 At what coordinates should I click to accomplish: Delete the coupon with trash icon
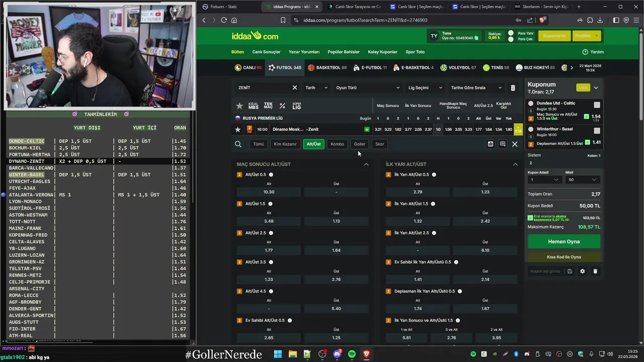(x=595, y=271)
